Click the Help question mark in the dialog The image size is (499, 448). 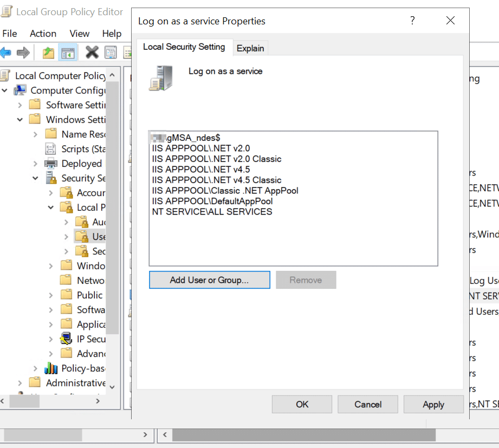(x=412, y=21)
